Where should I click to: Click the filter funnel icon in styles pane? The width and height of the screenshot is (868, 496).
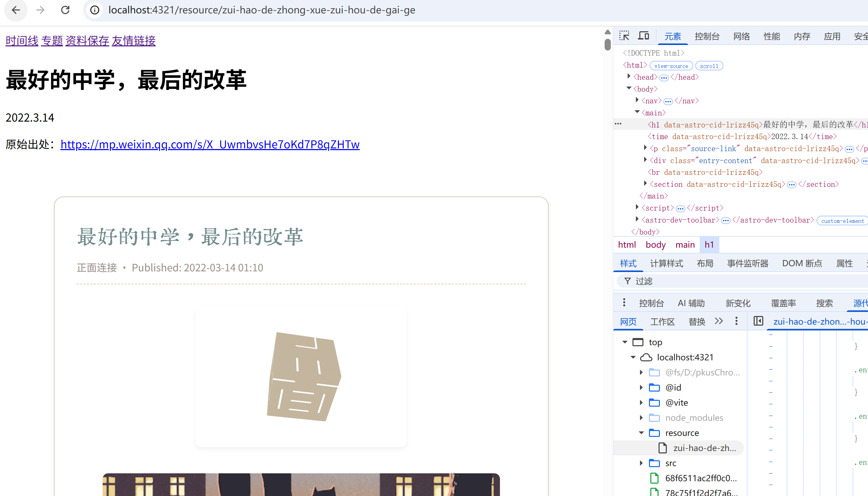point(627,281)
